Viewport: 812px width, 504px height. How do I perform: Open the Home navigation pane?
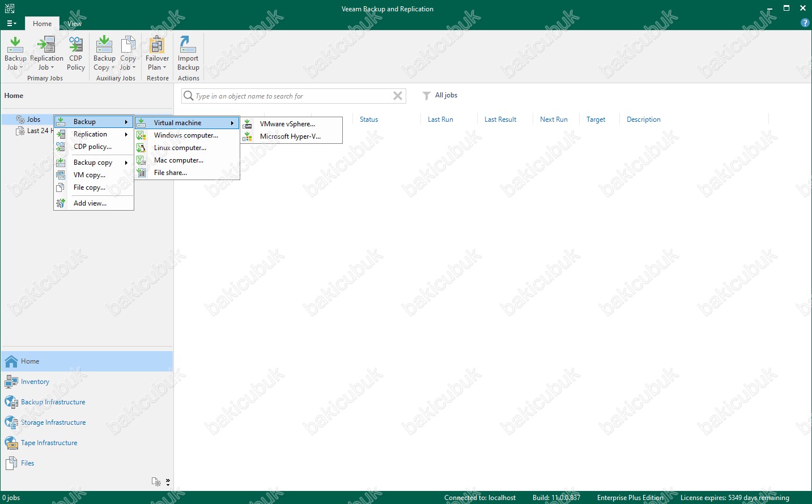coord(87,361)
